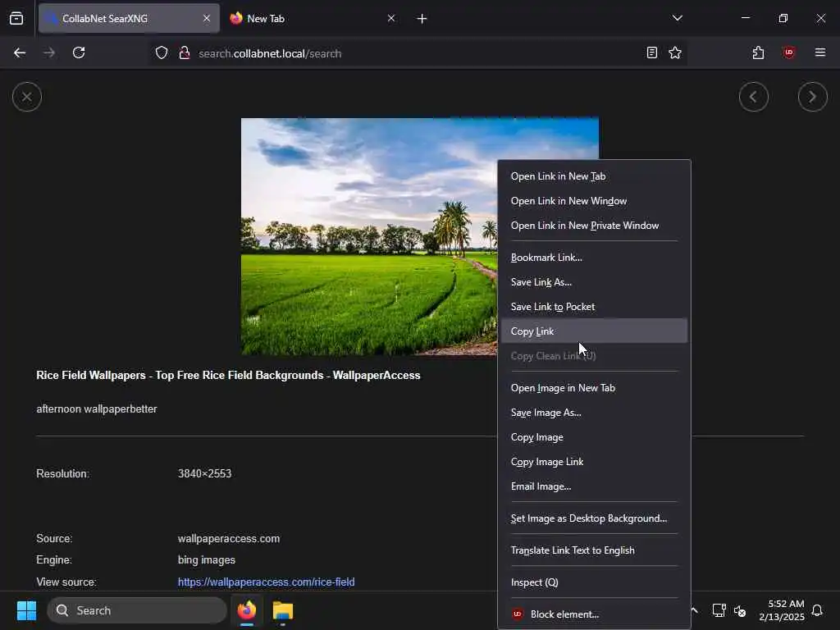This screenshot has width=840, height=630.
Task: Bookmark this page with star icon
Action: [x=675, y=53]
